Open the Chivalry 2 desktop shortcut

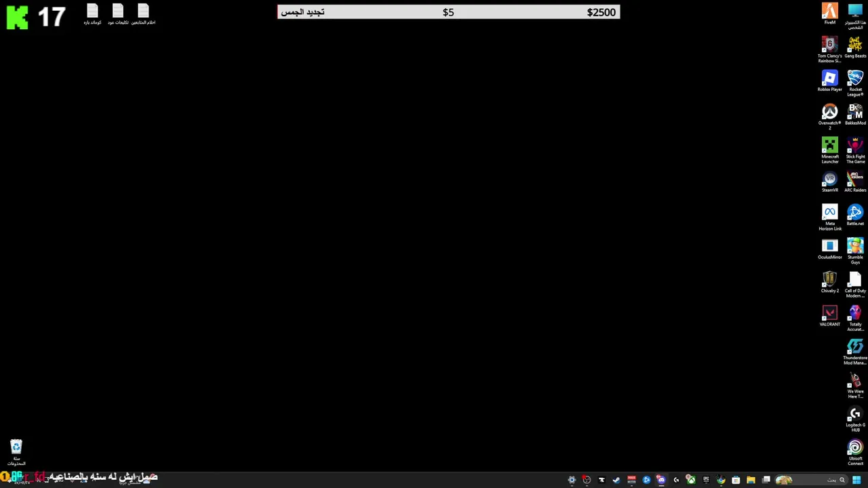[829, 283]
